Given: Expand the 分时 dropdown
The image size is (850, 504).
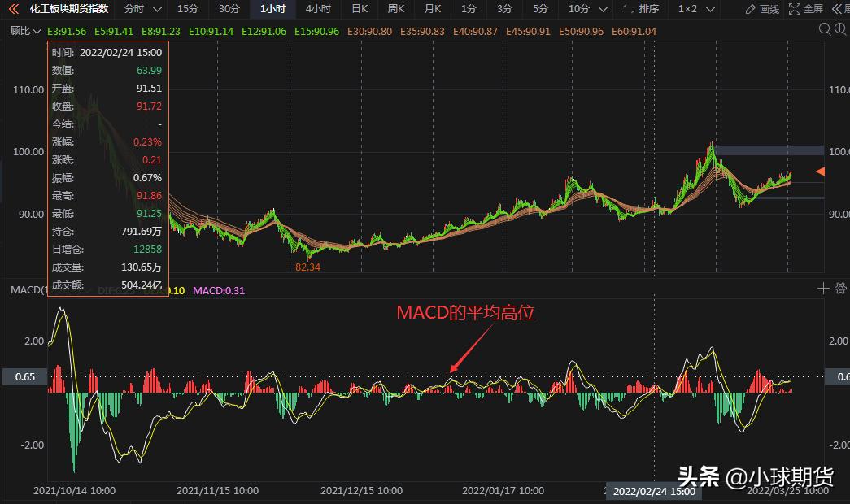Looking at the screenshot, I should [x=143, y=9].
